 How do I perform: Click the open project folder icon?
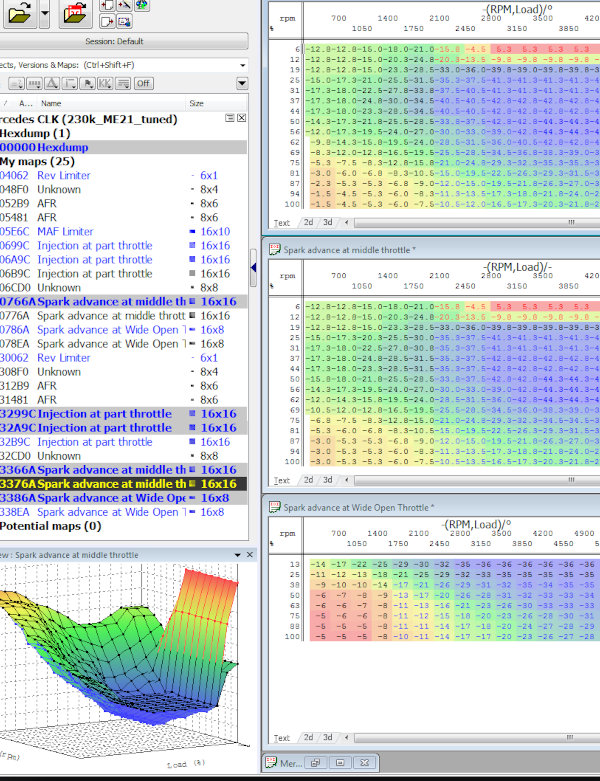[x=20, y=12]
